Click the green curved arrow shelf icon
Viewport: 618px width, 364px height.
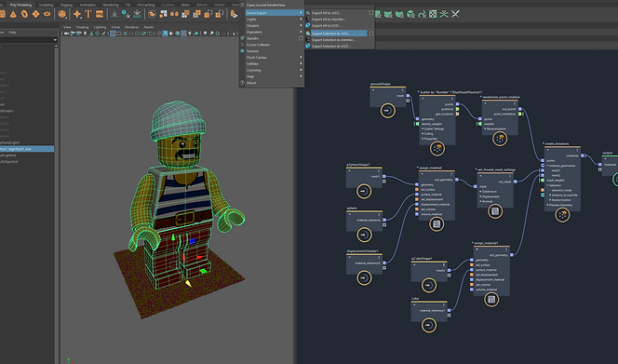coord(422,14)
